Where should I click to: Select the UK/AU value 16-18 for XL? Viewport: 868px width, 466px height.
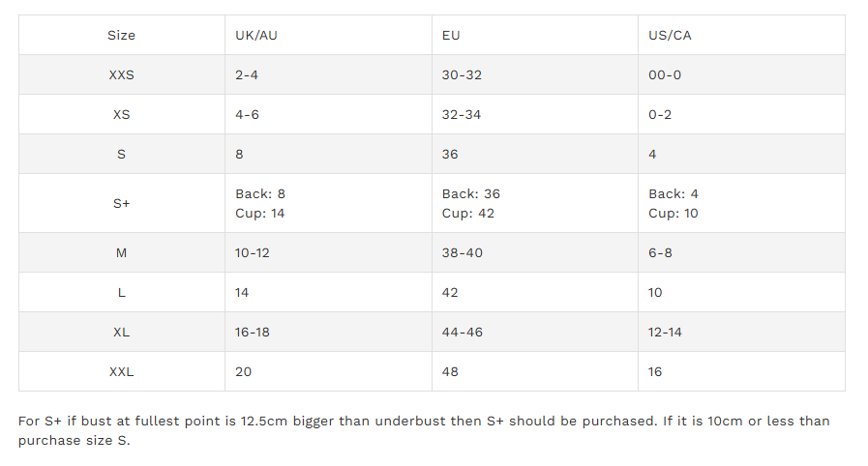tap(253, 333)
